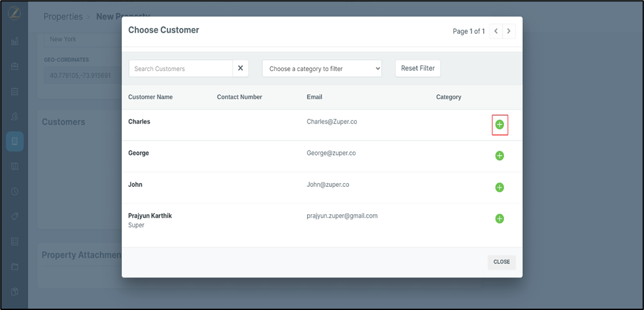Open the tag icon in the sidebar
Viewport: 644px width, 310px height.
click(x=14, y=216)
